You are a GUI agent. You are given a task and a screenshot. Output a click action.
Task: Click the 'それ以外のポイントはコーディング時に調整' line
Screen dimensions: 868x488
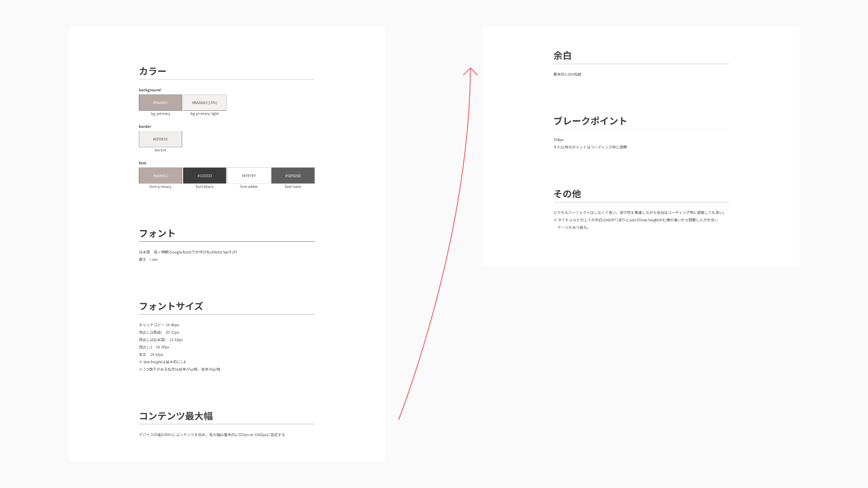(x=590, y=147)
